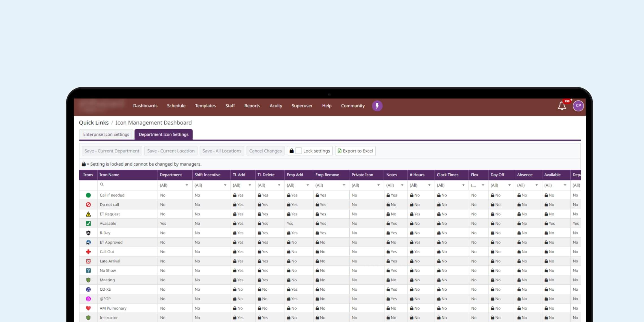Image resolution: width=644 pixels, height=322 pixels.
Task: Click the red cross Call Out icon
Action: click(88, 252)
